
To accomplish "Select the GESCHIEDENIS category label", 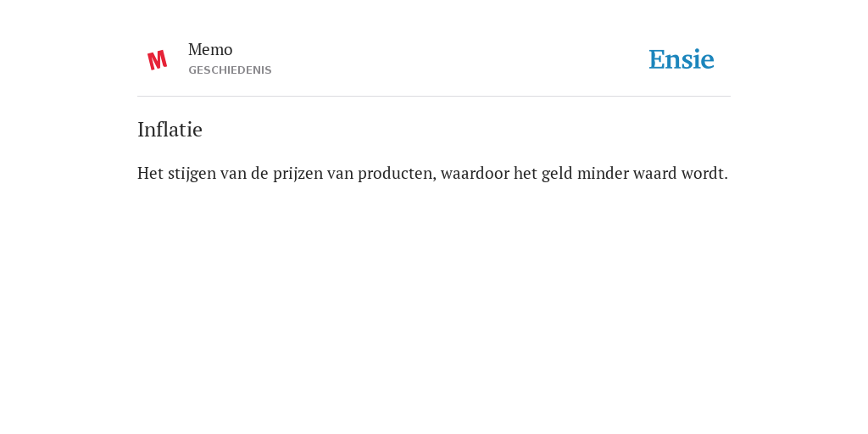I will pos(230,70).
